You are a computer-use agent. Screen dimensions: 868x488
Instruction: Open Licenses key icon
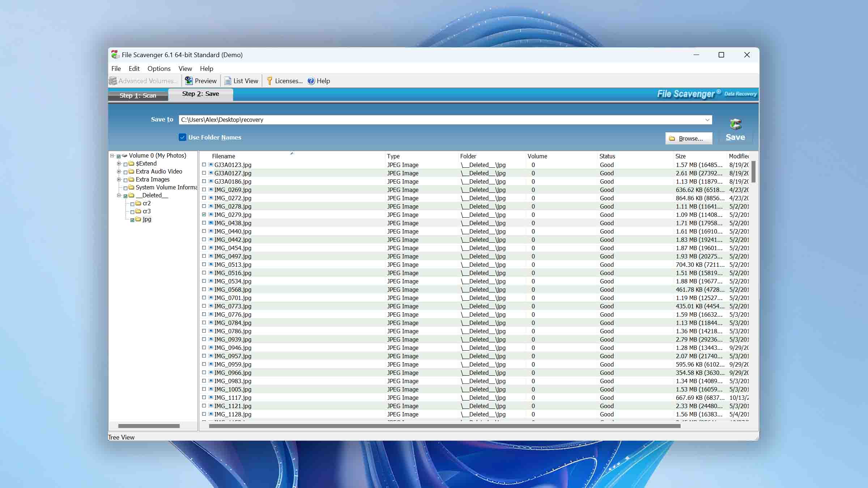point(269,81)
